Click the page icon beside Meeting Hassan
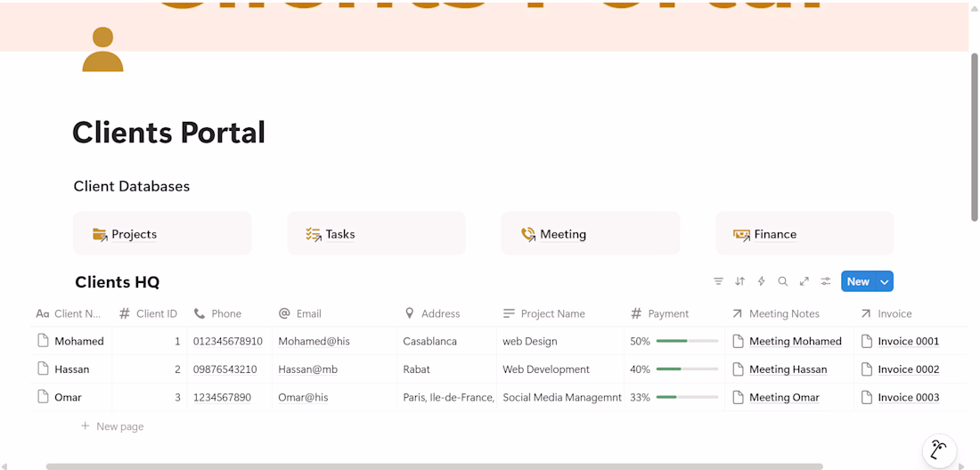This screenshot has height=470, width=980. coord(739,369)
